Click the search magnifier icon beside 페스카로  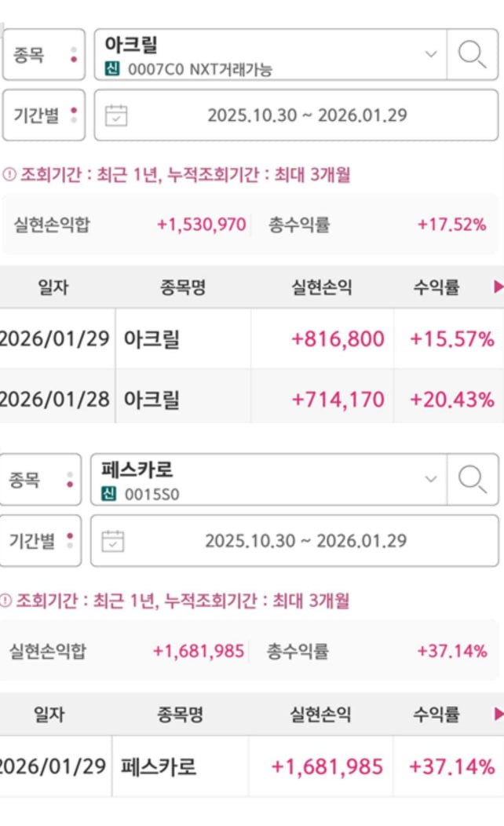tap(472, 479)
